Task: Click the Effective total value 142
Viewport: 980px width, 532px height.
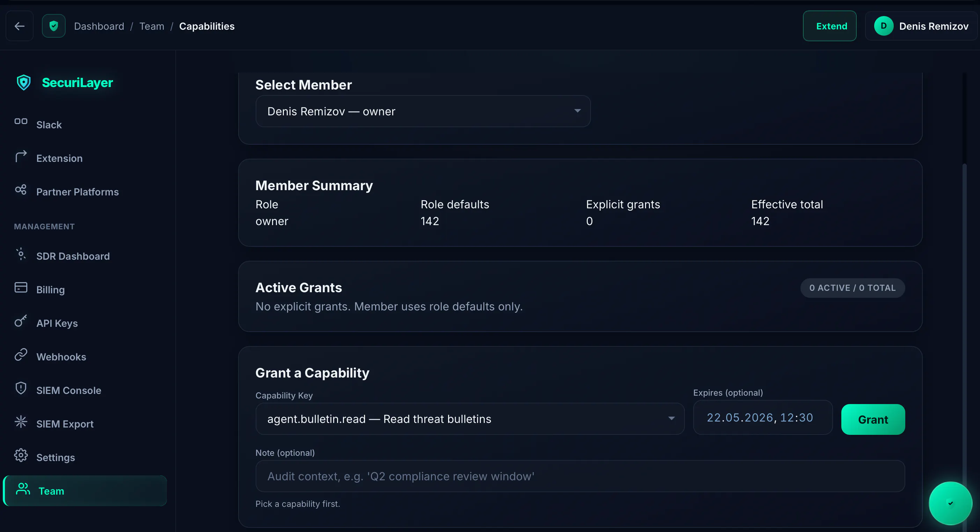Action: [760, 221]
